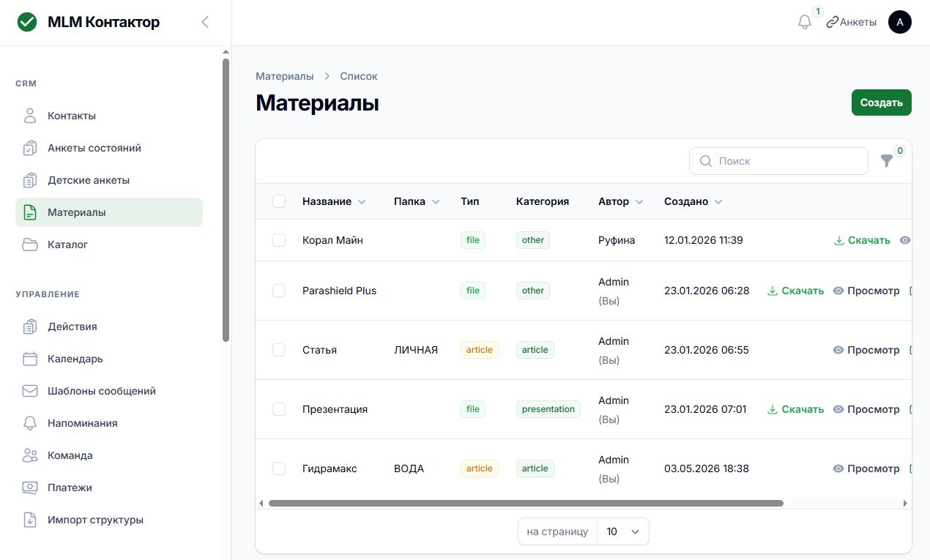Download the Parashield Plus file via Скачать

point(796,291)
